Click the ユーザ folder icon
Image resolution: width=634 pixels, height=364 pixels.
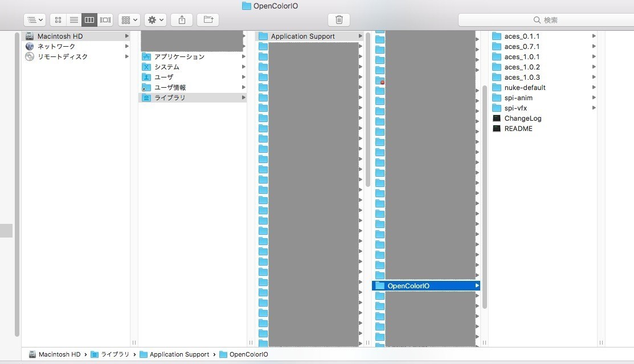tap(146, 77)
